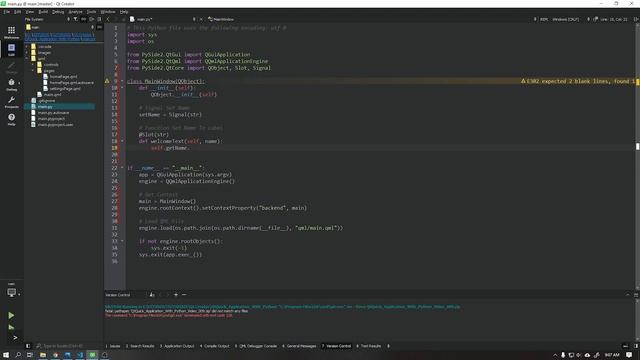Select homePage.qml in the file tree
Screen dimensions: 640x360
63,76
